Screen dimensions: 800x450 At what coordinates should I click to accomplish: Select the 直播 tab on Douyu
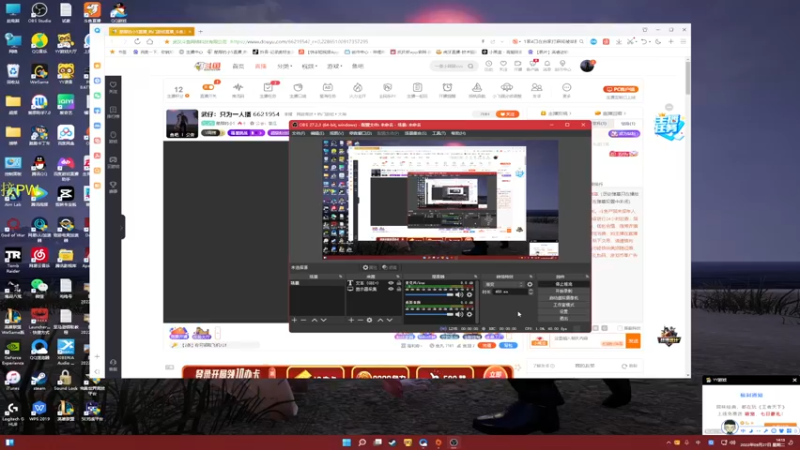pyautogui.click(x=261, y=66)
